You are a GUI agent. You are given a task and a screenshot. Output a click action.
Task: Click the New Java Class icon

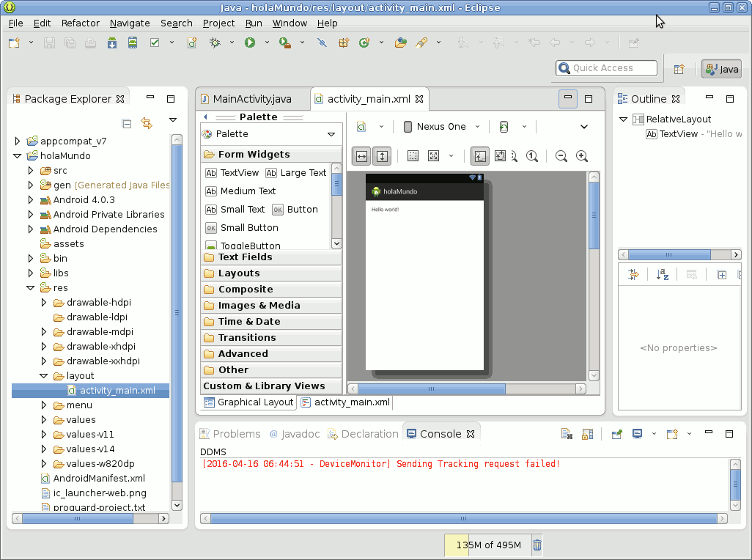[364, 43]
